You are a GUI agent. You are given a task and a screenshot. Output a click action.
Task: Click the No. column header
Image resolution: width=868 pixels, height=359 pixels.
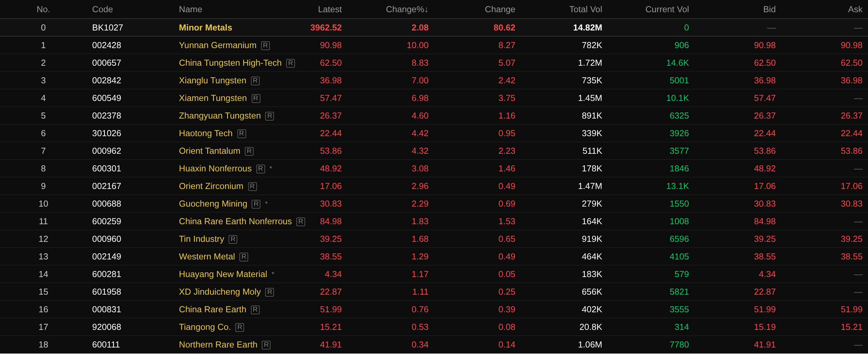(x=43, y=9)
